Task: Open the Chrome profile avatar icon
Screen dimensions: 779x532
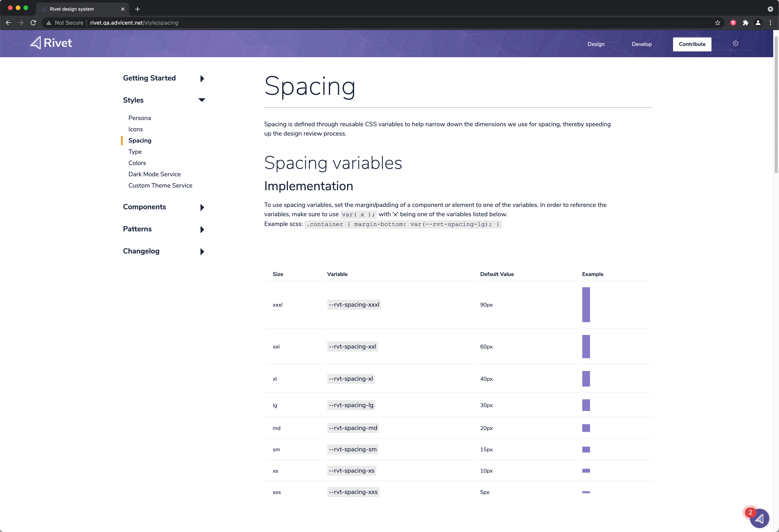Action: point(758,23)
